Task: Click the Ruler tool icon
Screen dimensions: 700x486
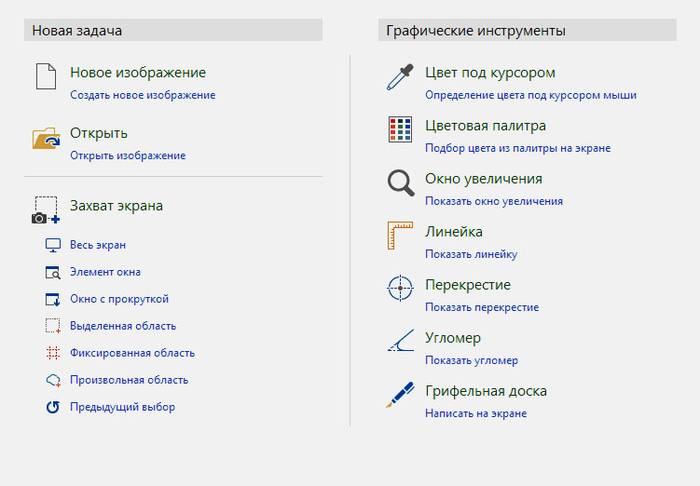Action: 400,236
